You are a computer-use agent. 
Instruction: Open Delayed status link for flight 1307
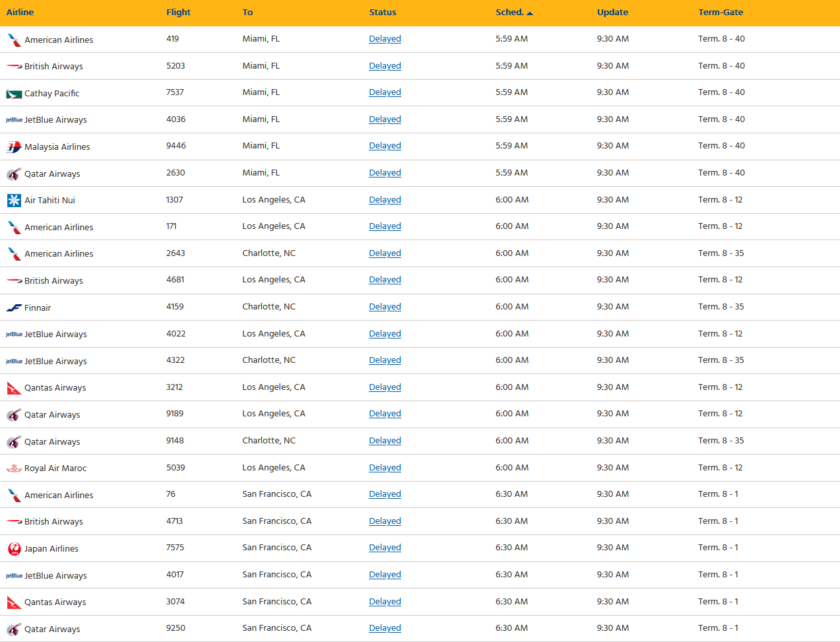pyautogui.click(x=385, y=200)
